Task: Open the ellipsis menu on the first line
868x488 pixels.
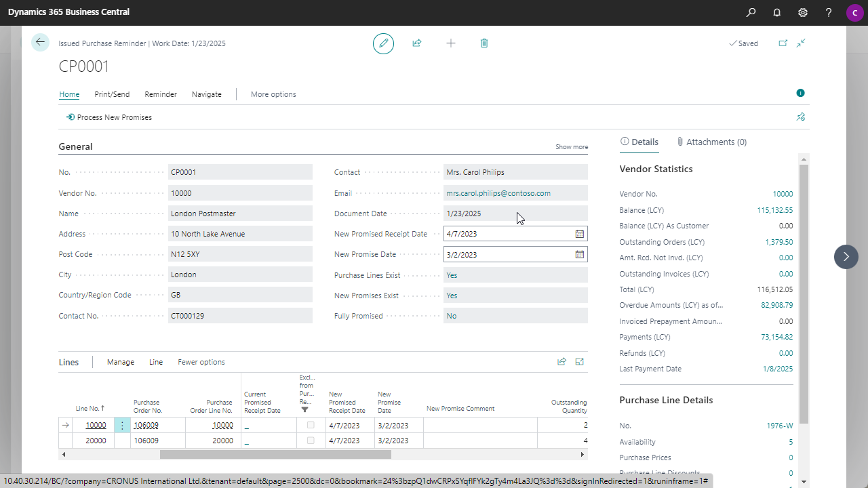Action: click(x=121, y=425)
